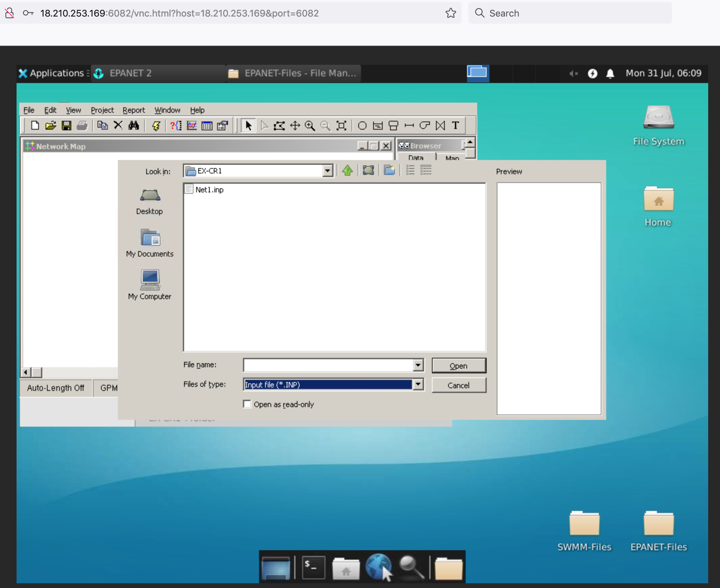Image resolution: width=720 pixels, height=588 pixels.
Task: Enable Open as read-only checkbox
Action: pos(247,404)
